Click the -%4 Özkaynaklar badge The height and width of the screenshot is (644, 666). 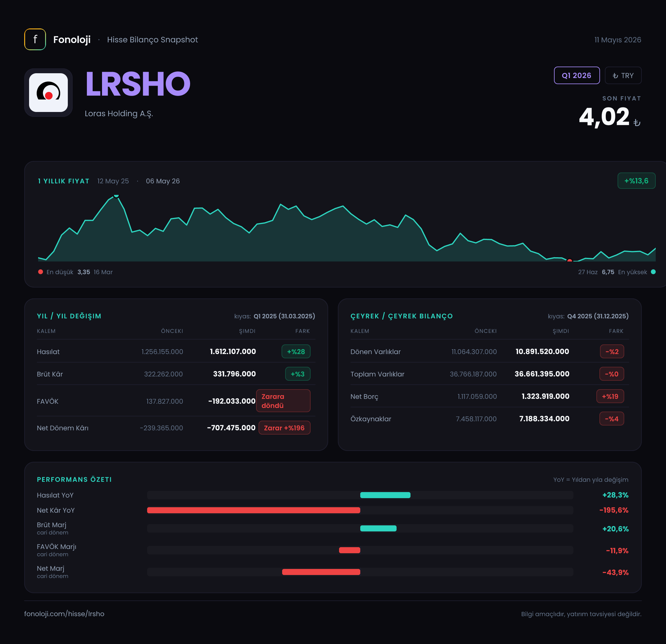click(x=612, y=419)
